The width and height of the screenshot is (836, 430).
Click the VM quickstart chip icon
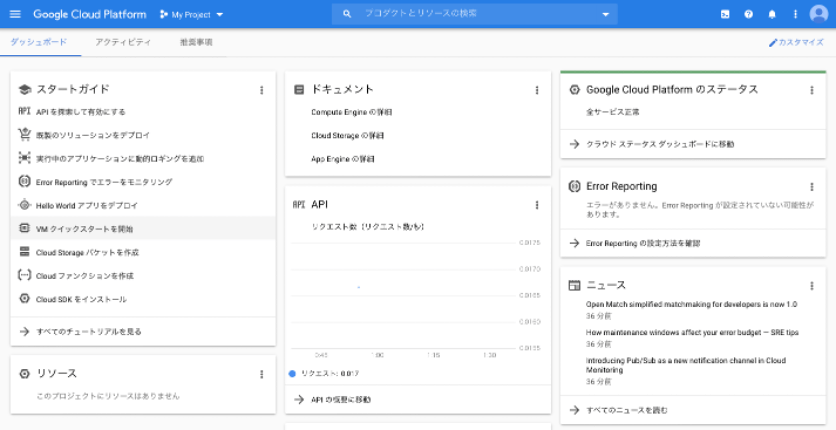pyautogui.click(x=24, y=229)
